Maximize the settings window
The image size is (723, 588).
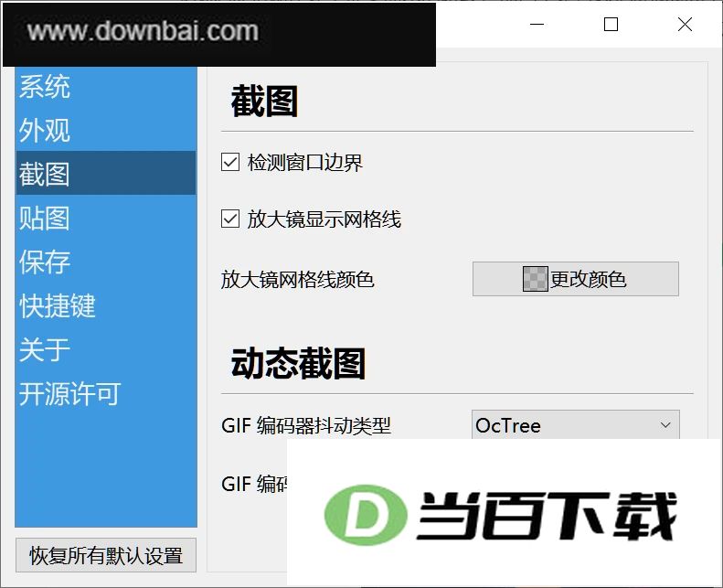click(x=611, y=24)
